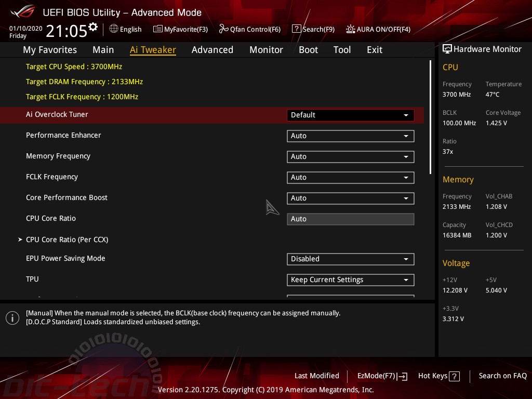Screen dimensions: 532x399
Task: Click the memory Capacity 16384 MB value
Action: [x=457, y=235]
